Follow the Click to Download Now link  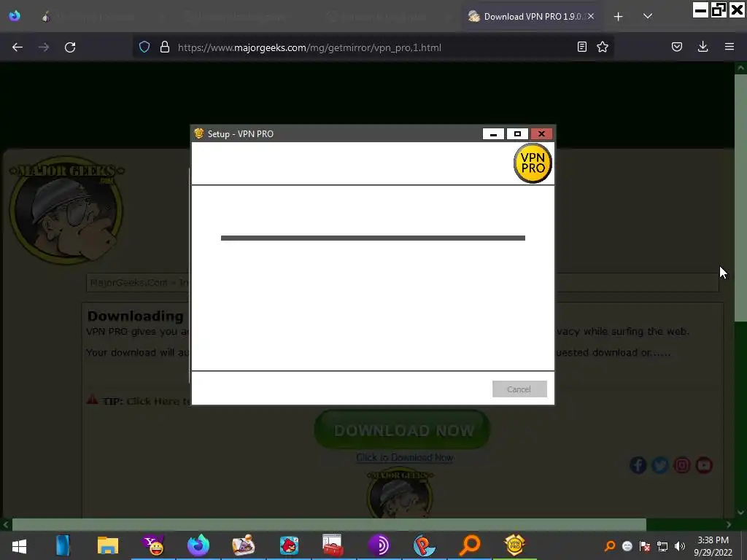405,458
